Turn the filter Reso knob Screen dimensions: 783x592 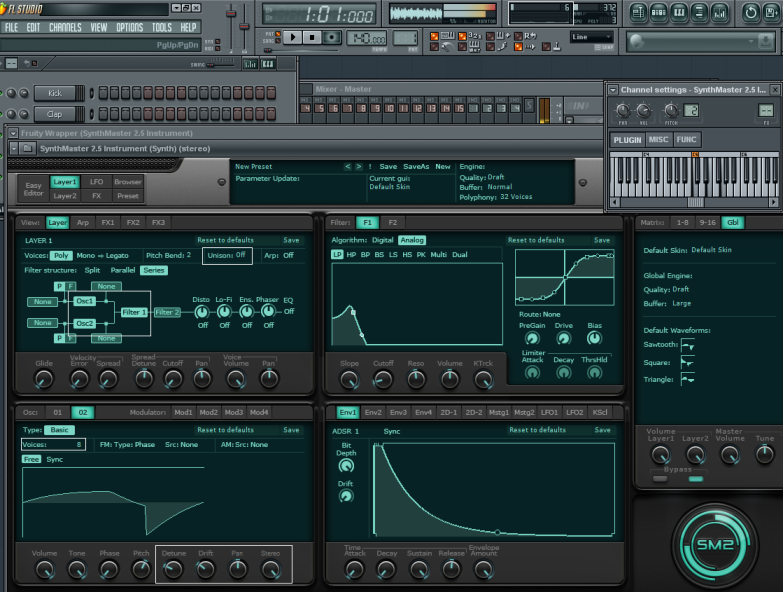tap(416, 380)
